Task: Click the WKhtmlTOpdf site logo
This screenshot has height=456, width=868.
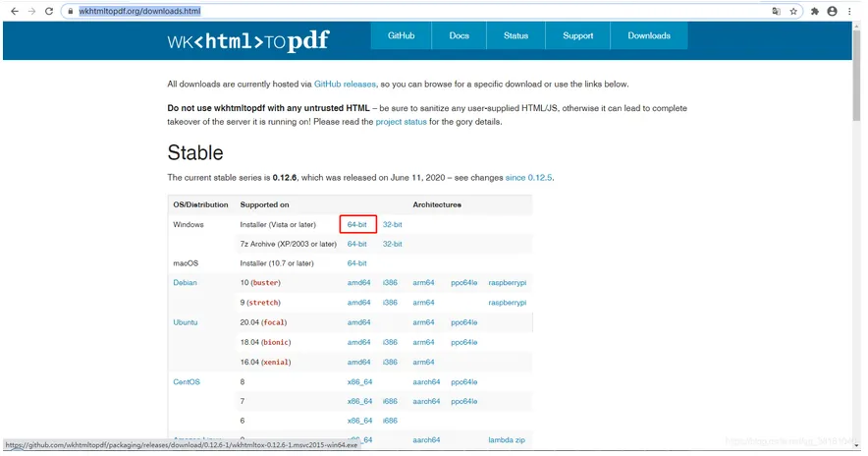Action: click(x=248, y=40)
